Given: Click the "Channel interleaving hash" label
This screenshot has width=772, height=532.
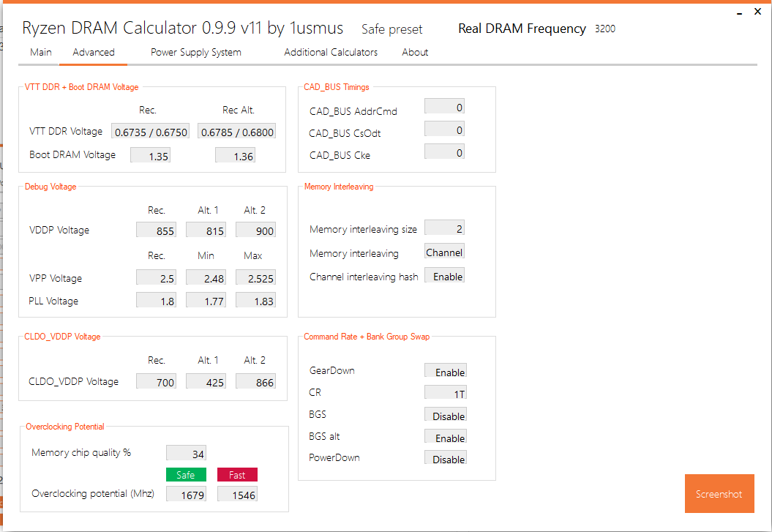Looking at the screenshot, I should (364, 277).
